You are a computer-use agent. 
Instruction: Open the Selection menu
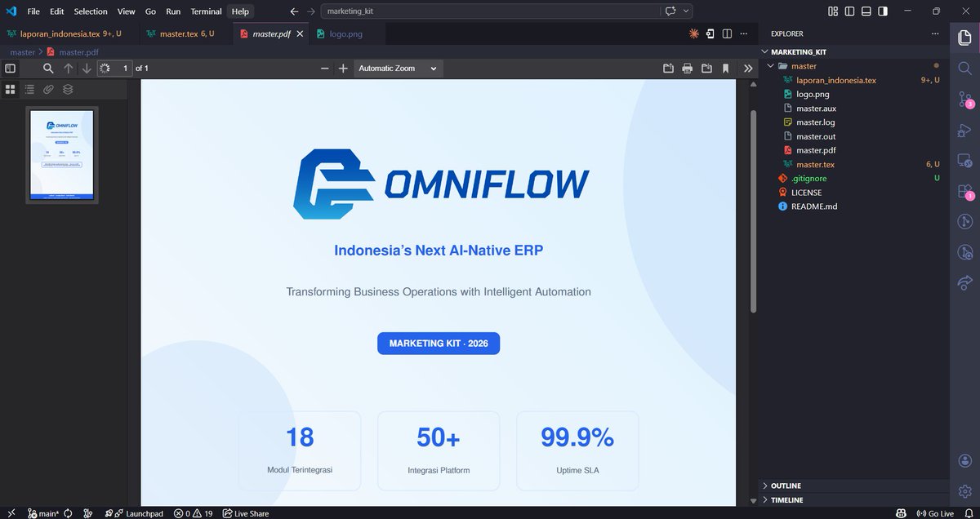[x=91, y=11]
